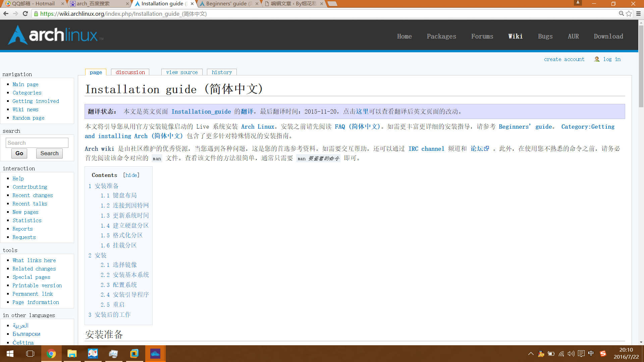644x362 pixels.
Task: Open the Wi-Fi network tray icon
Action: tap(561, 354)
